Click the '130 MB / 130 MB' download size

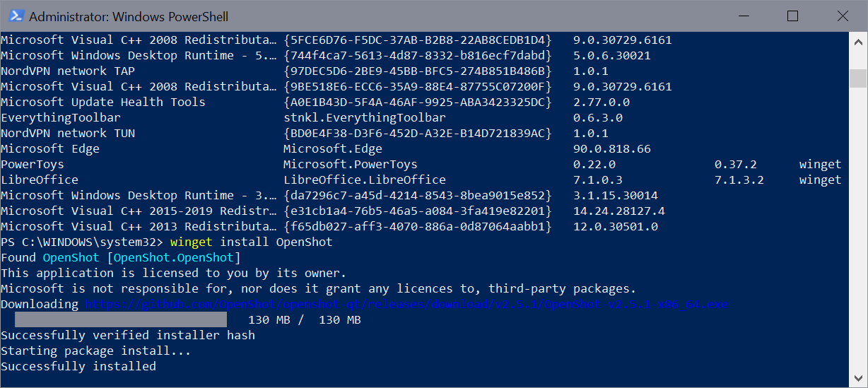coord(305,320)
